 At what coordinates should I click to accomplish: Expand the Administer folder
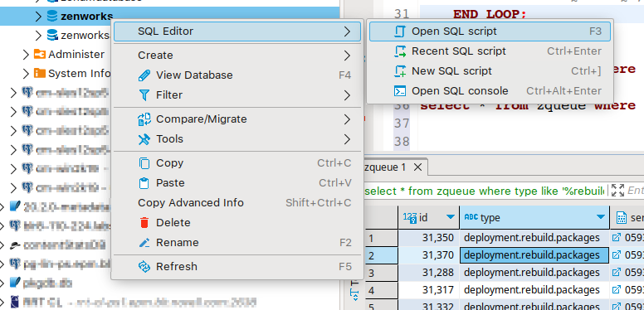pyautogui.click(x=26, y=54)
